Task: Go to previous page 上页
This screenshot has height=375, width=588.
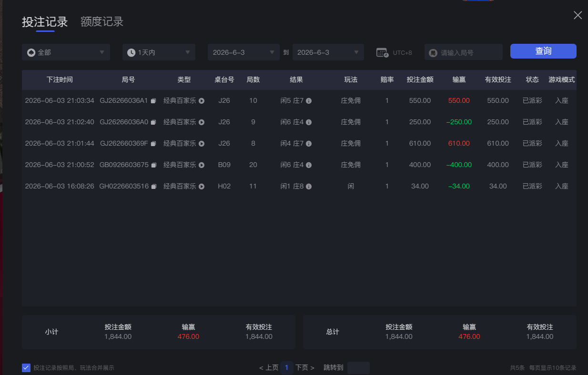Action: coord(269,367)
